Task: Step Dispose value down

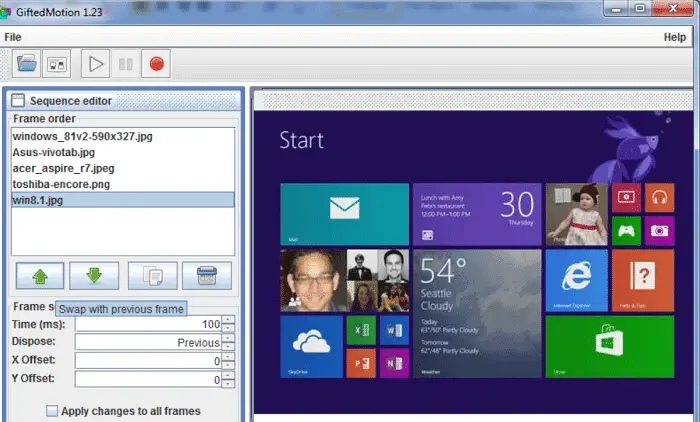Action: click(x=228, y=346)
